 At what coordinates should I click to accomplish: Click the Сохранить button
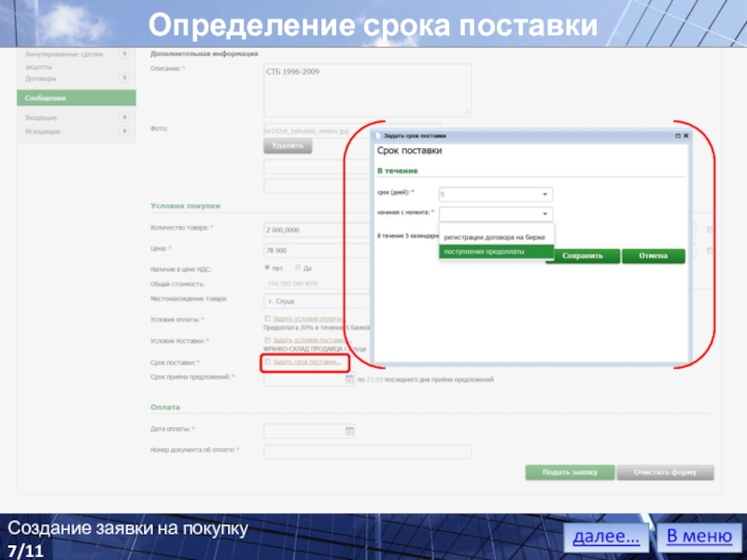pyautogui.click(x=583, y=256)
